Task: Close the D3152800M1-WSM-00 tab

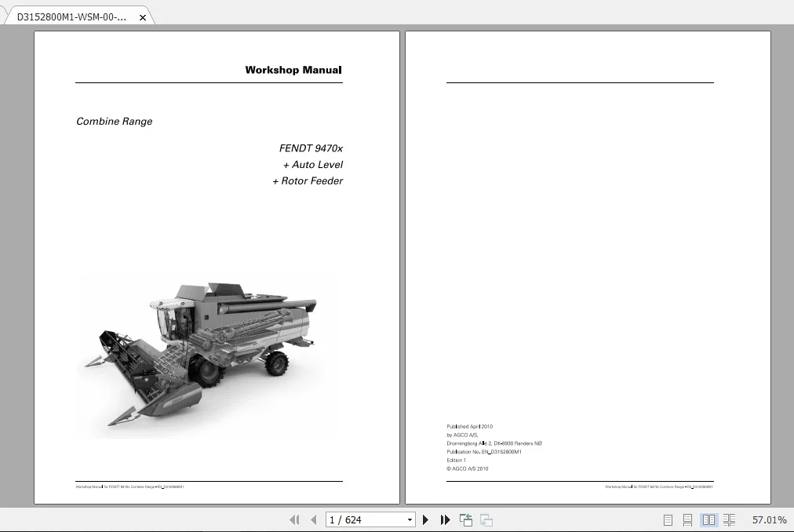Action: pyautogui.click(x=143, y=18)
